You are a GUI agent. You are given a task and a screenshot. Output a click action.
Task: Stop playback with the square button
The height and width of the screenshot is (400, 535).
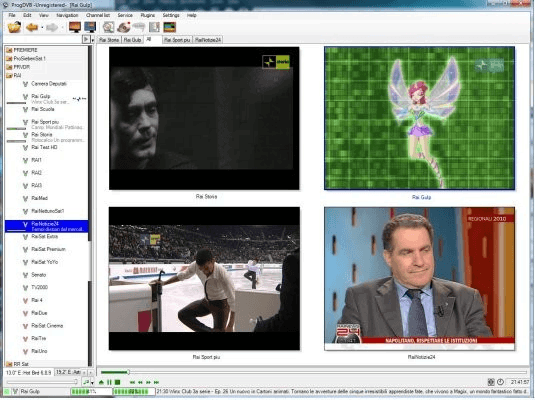point(117,382)
